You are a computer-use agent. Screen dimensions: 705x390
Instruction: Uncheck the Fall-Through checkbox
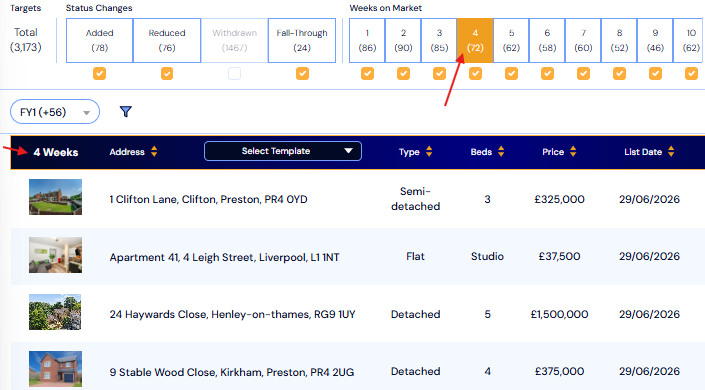[x=302, y=73]
